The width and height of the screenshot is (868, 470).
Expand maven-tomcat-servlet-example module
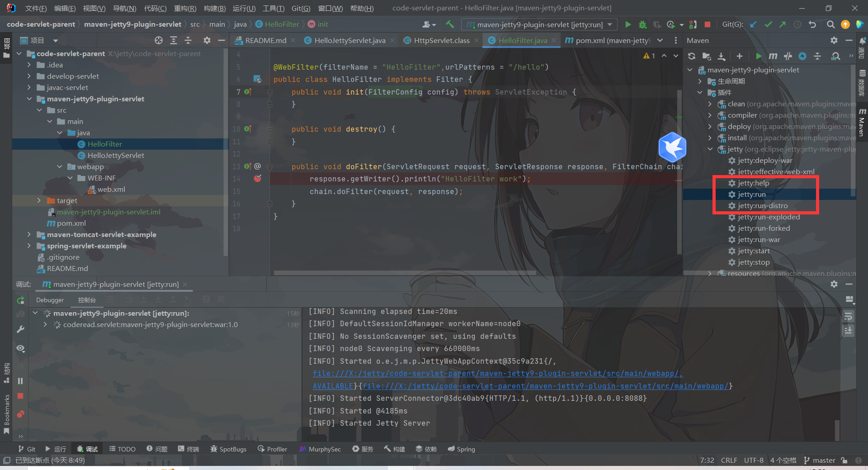(29, 234)
